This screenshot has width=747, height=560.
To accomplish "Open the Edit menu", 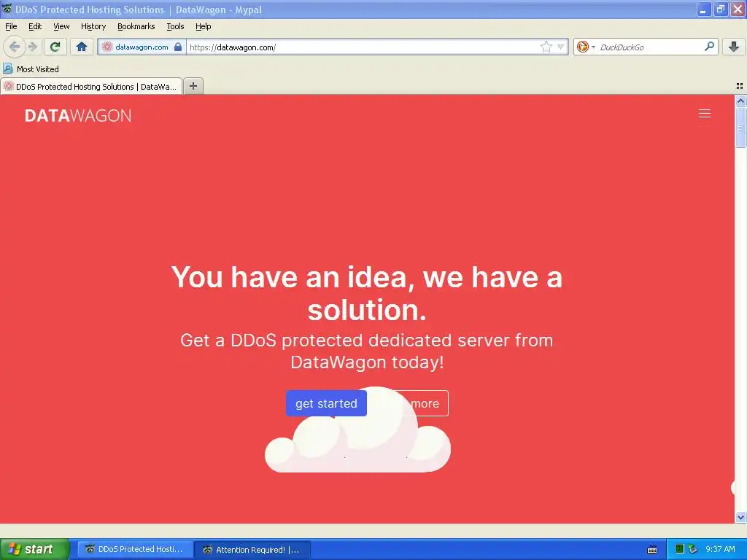I will coord(35,26).
